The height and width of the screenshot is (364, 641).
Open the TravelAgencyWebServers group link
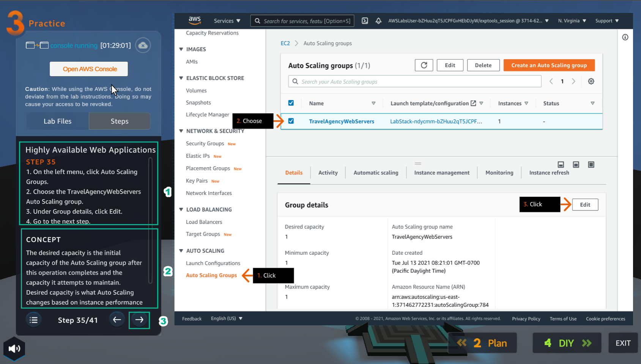click(x=341, y=121)
